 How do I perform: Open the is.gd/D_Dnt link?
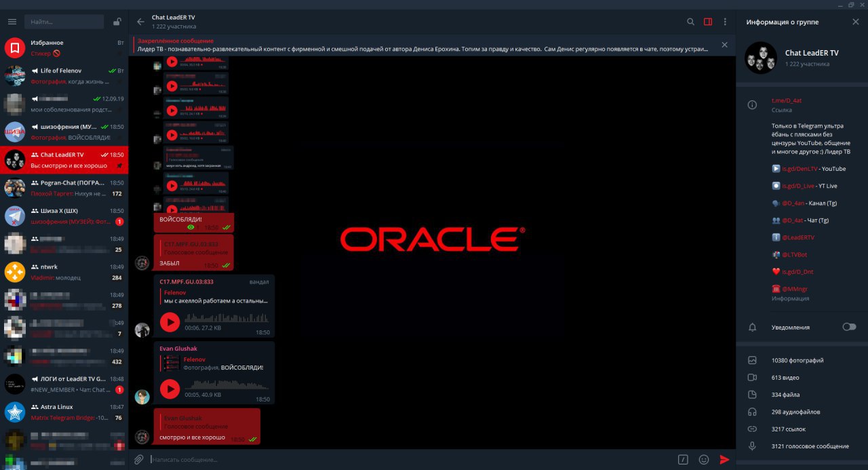pyautogui.click(x=797, y=271)
